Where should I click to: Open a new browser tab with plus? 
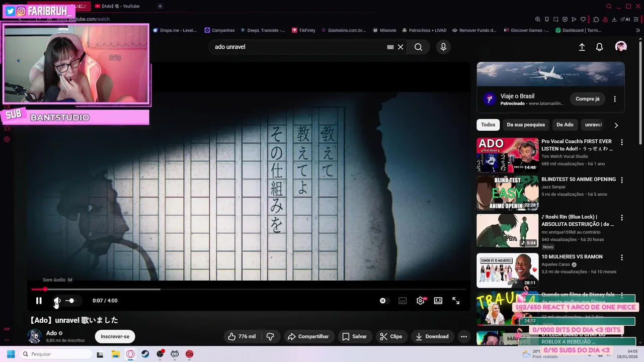click(160, 6)
